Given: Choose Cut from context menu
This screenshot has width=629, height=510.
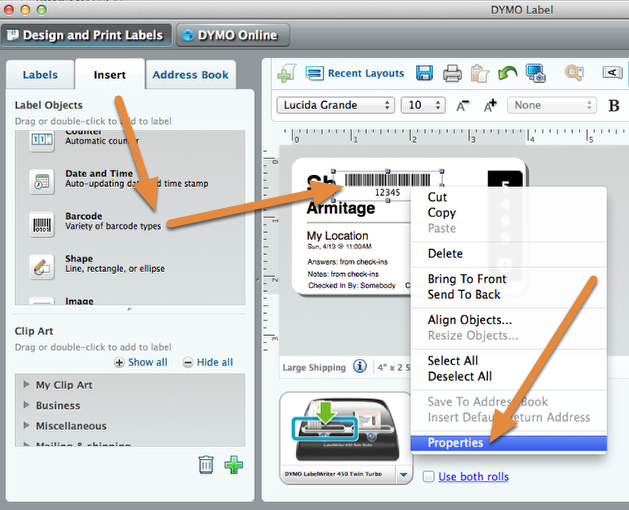Looking at the screenshot, I should pos(509,197).
